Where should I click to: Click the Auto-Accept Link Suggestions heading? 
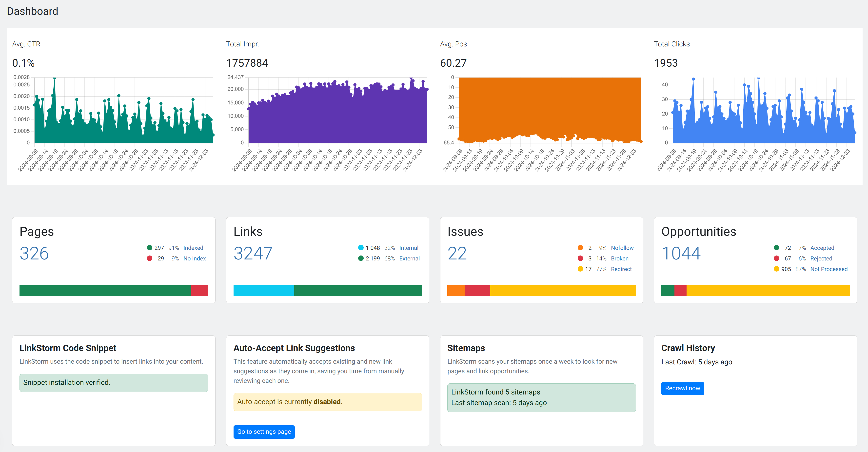tap(294, 348)
